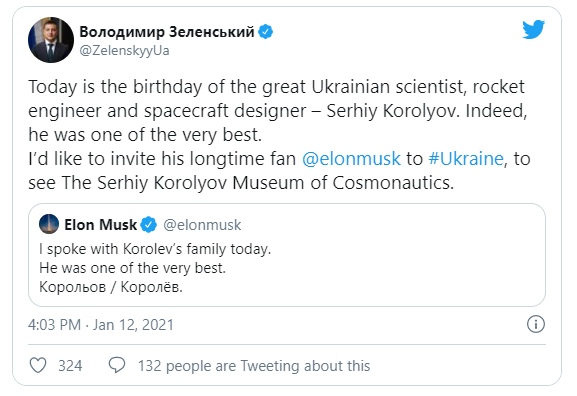View 132 people are Tweeting about this
Viewport: 577px width, 396px height.
coord(254,366)
